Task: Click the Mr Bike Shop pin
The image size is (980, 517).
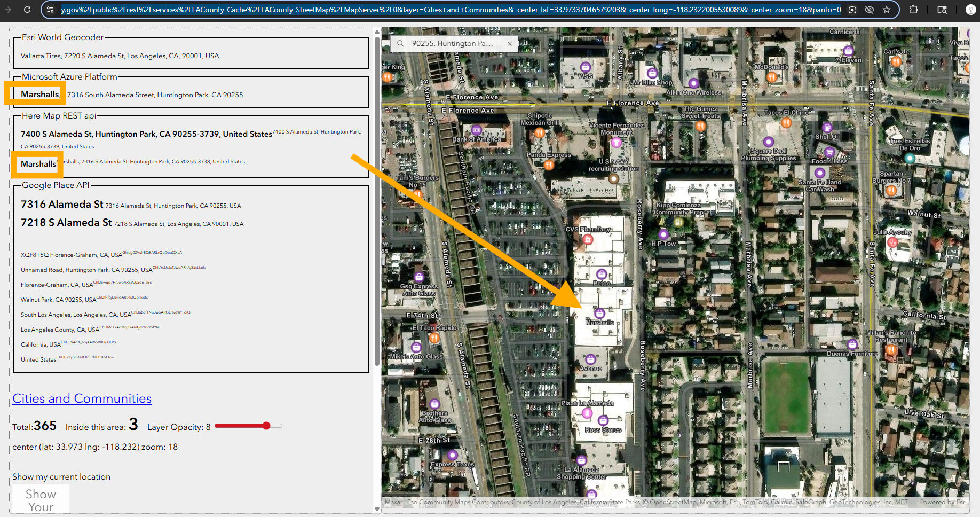Action: point(652,73)
